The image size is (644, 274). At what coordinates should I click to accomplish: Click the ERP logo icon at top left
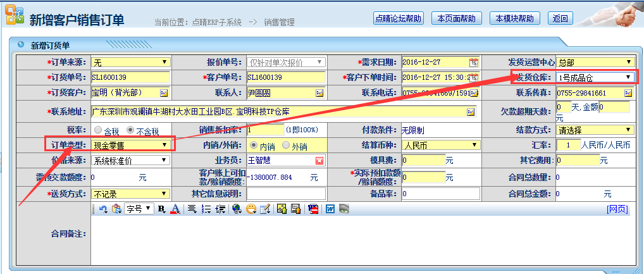click(x=14, y=16)
